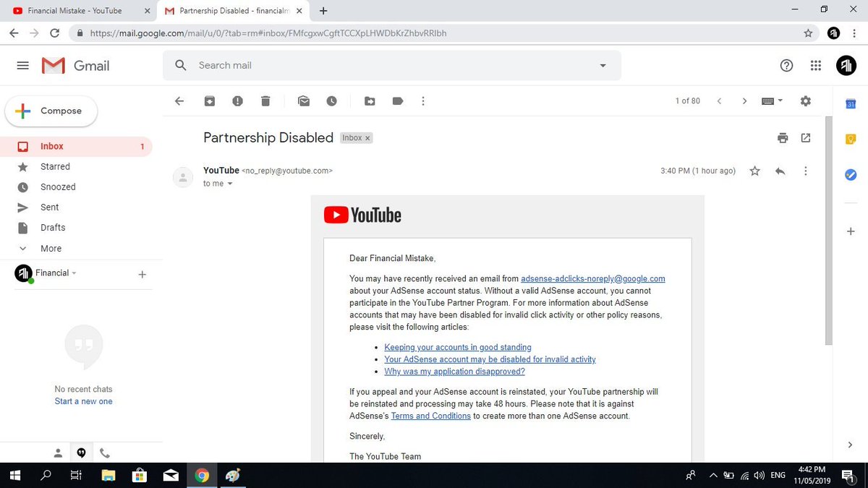Bookmark this page with the star icon
This screenshot has height=488, width=868.
(808, 33)
